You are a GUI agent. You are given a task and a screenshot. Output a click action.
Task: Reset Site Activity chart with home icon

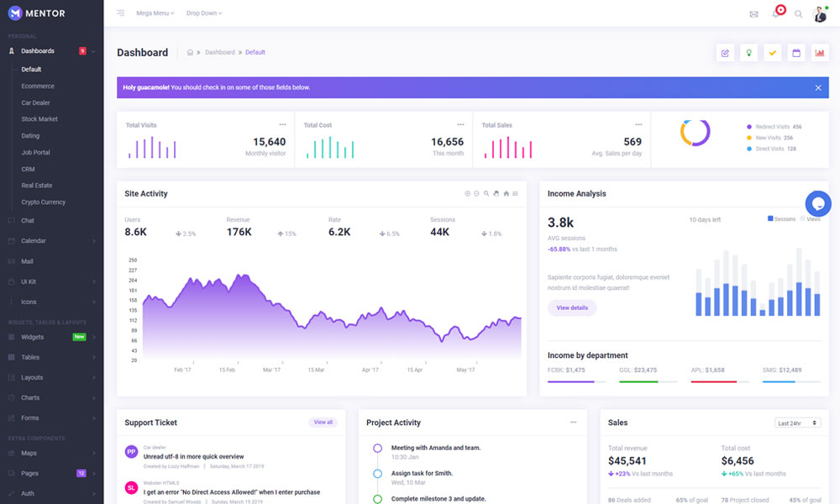tap(506, 194)
